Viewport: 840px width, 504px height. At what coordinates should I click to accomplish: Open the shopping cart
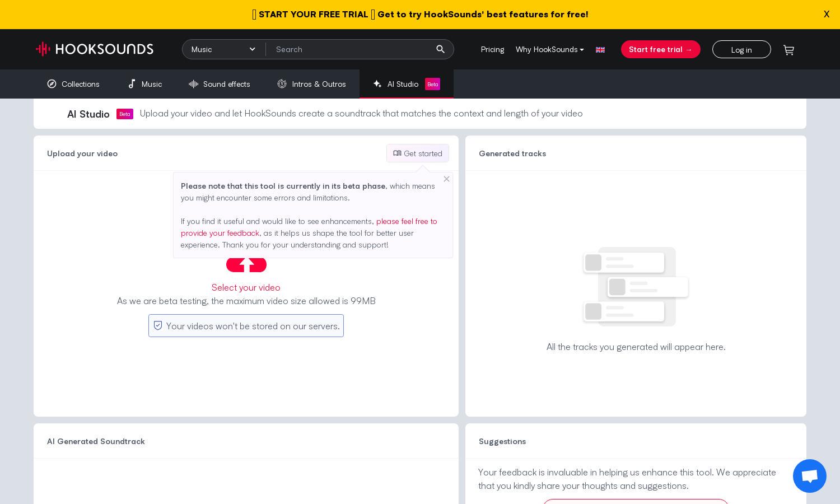click(788, 50)
